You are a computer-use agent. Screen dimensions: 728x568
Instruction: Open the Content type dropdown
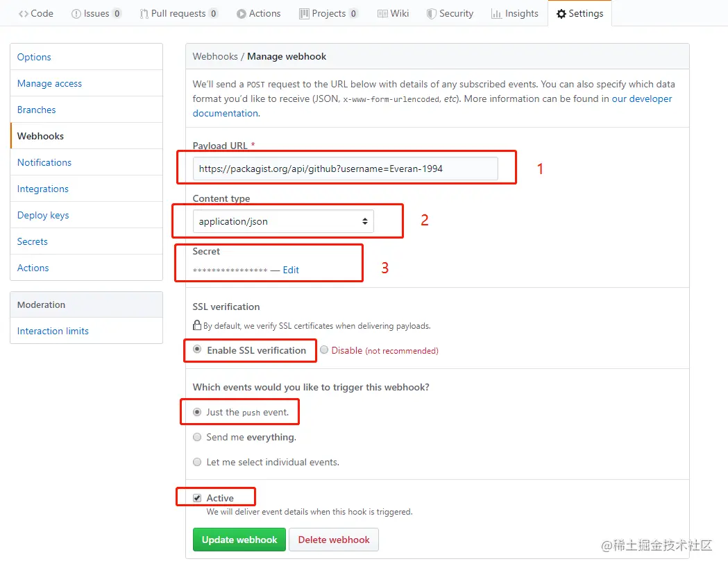tap(283, 221)
